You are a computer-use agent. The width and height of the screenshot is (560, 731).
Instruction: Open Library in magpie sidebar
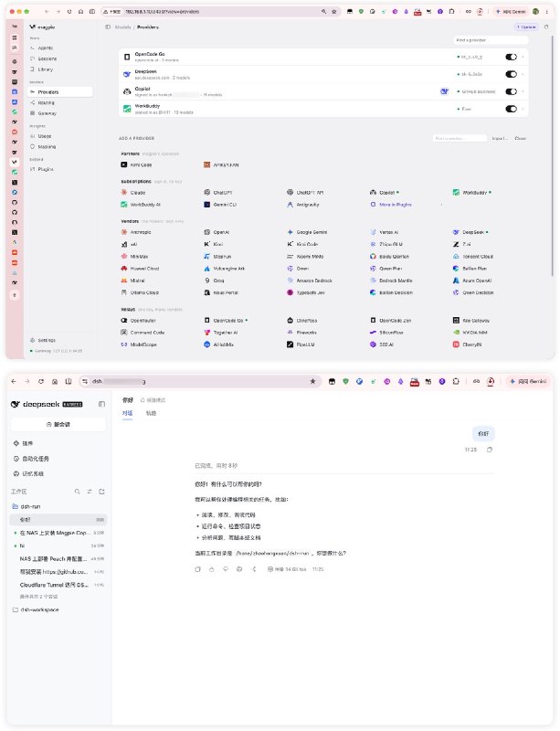click(45, 69)
